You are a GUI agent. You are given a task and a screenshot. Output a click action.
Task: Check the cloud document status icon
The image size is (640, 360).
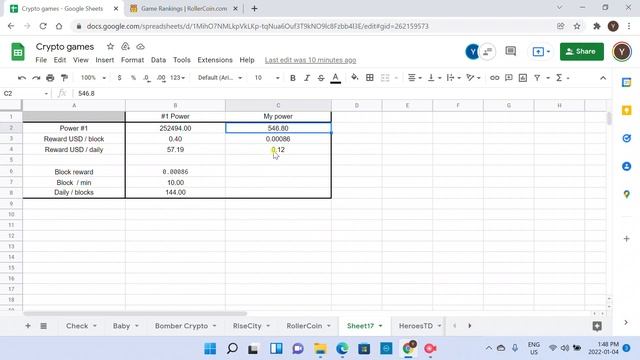(x=140, y=47)
